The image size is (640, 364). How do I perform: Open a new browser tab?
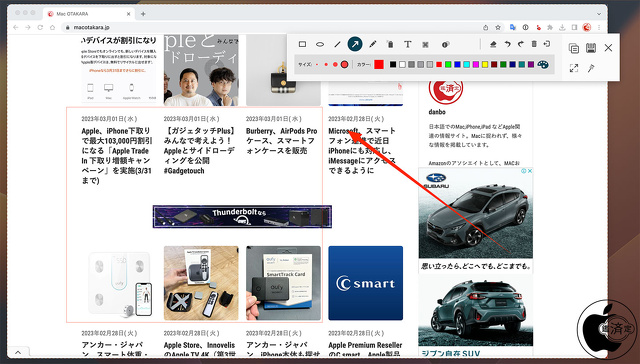(143, 14)
